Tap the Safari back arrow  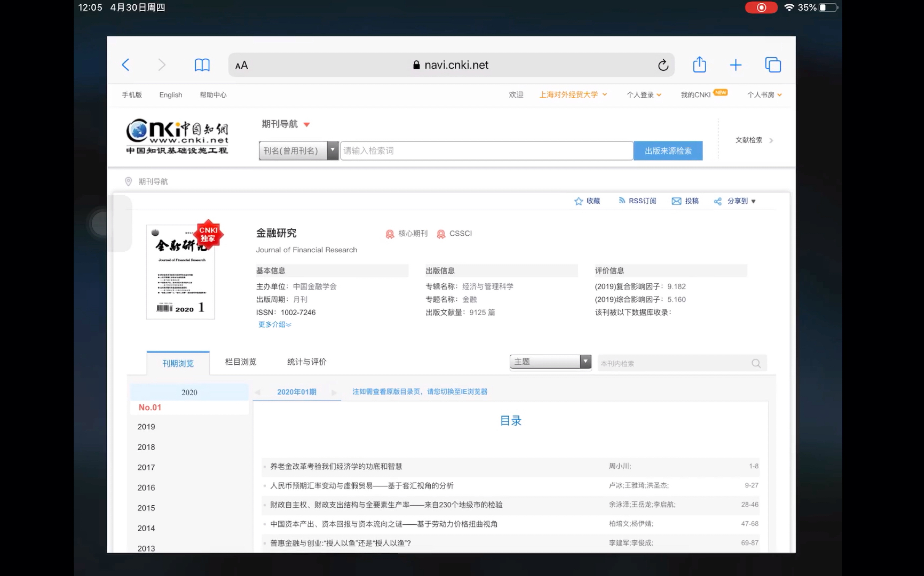point(125,65)
